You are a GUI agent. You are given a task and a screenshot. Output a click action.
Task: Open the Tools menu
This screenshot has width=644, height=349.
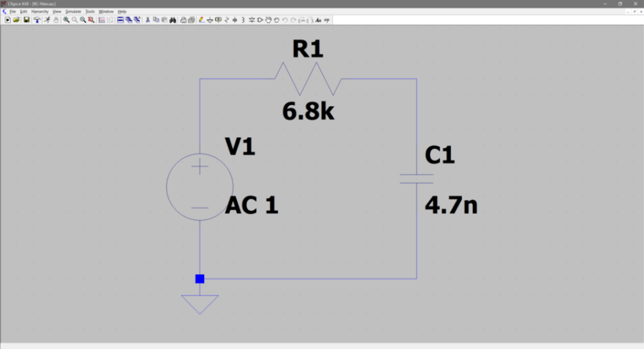(x=90, y=12)
